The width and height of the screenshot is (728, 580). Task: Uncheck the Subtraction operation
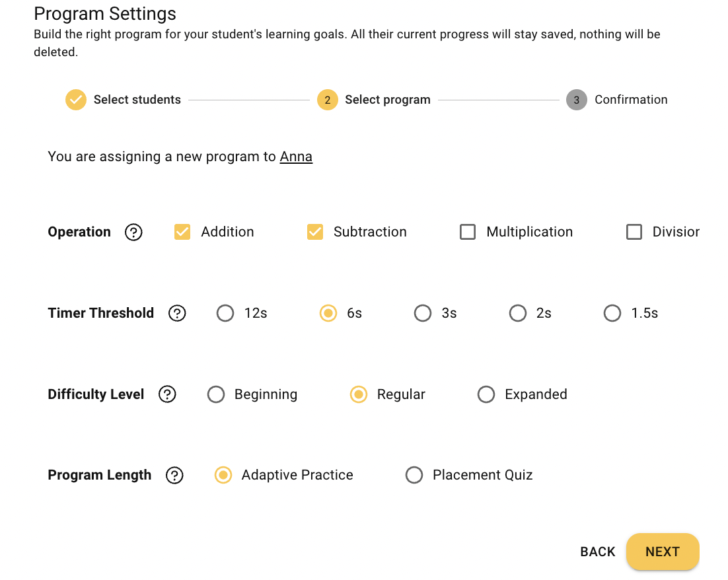tap(315, 232)
